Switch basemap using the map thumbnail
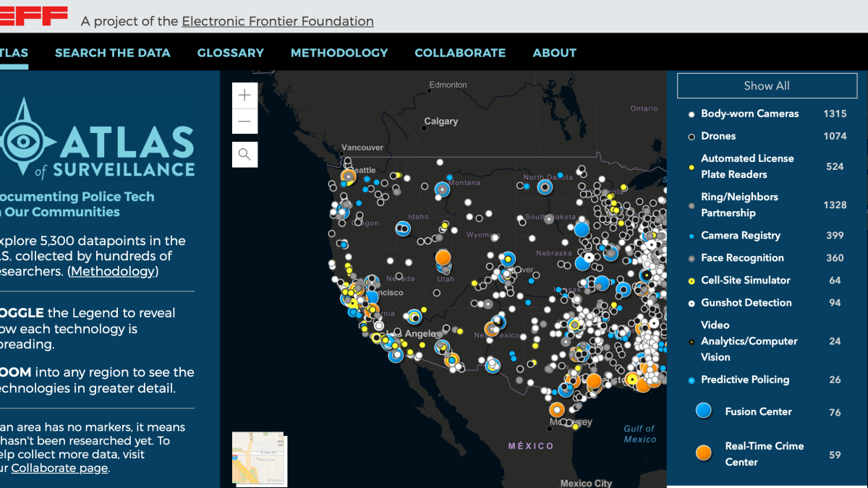 point(258,458)
